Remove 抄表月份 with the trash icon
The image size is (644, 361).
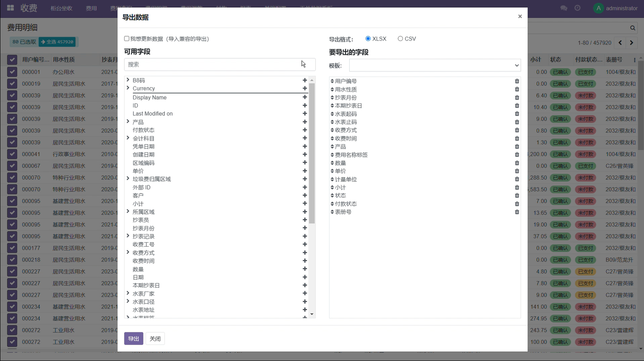[517, 97]
